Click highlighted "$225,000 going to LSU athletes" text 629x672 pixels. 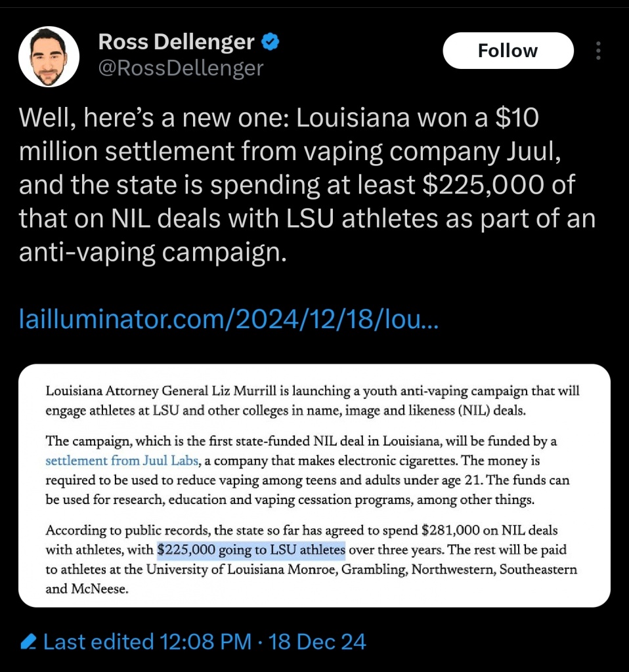[x=251, y=549]
